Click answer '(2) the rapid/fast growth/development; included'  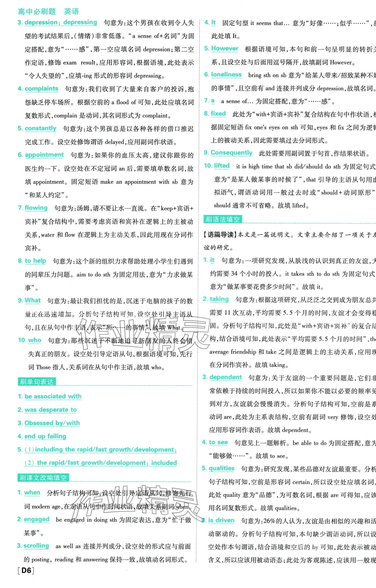101,463
